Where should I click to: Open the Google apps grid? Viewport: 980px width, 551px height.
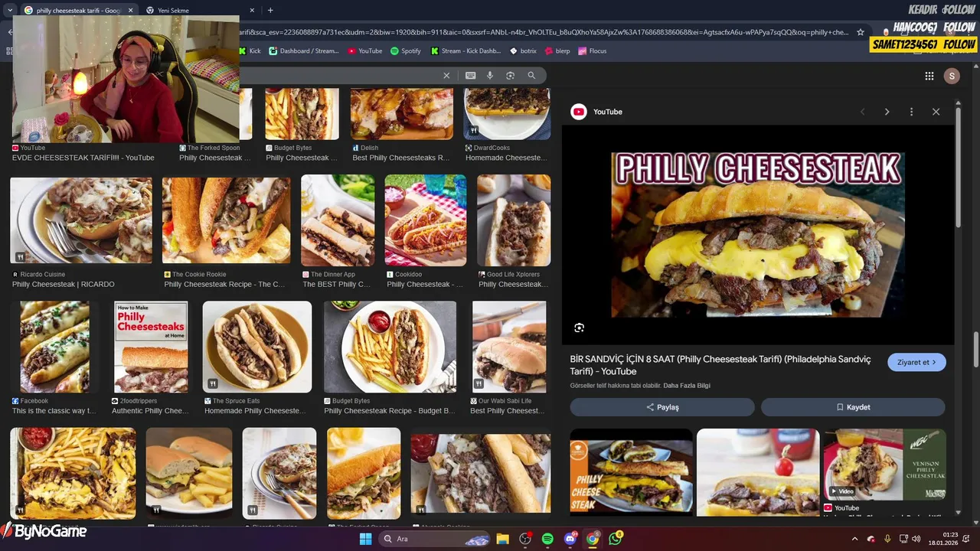(929, 76)
